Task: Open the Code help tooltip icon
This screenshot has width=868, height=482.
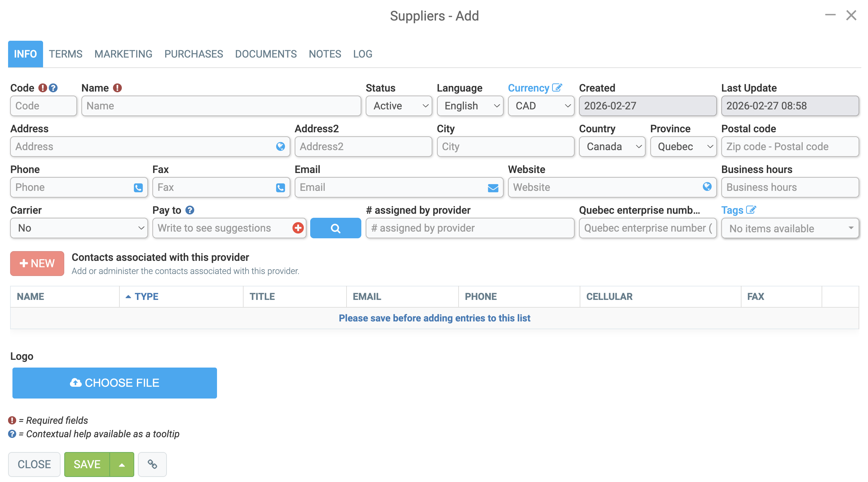Action: [53, 88]
